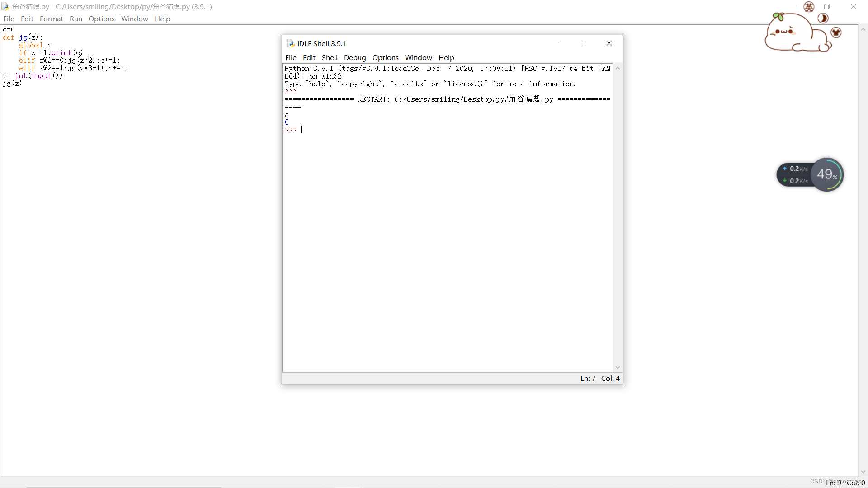Click editor scrollbar down arrow
This screenshot has width=868, height=488.
tap(863, 472)
